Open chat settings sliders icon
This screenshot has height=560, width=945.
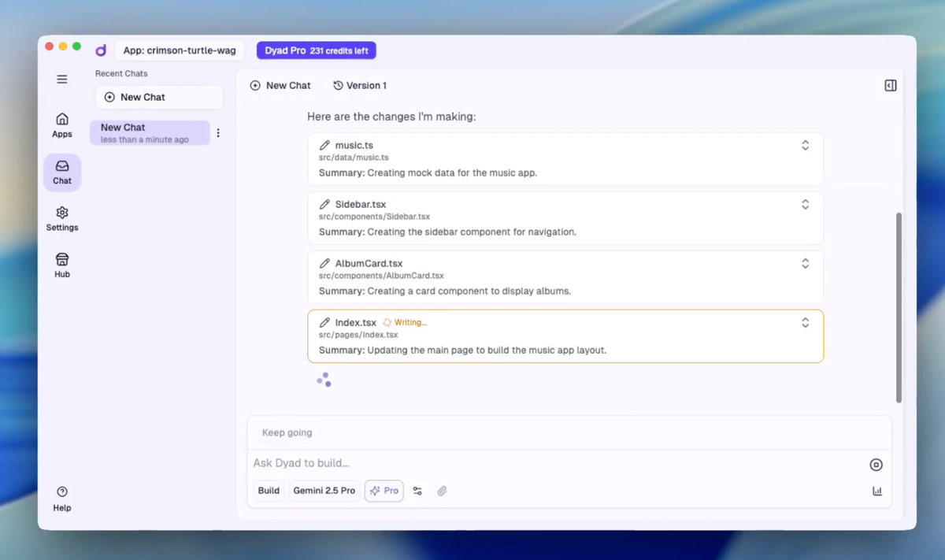(x=417, y=491)
